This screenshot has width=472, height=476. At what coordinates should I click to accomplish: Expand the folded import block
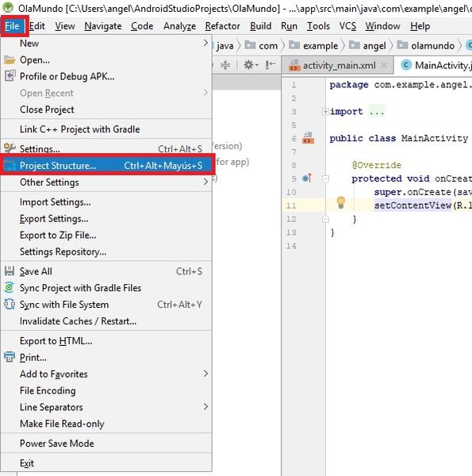[x=325, y=112]
